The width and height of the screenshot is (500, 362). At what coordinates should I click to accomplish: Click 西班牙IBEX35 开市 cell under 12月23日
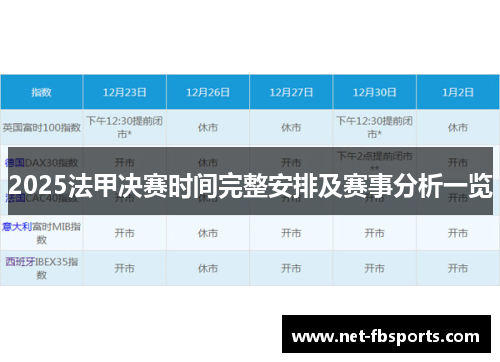(124, 268)
